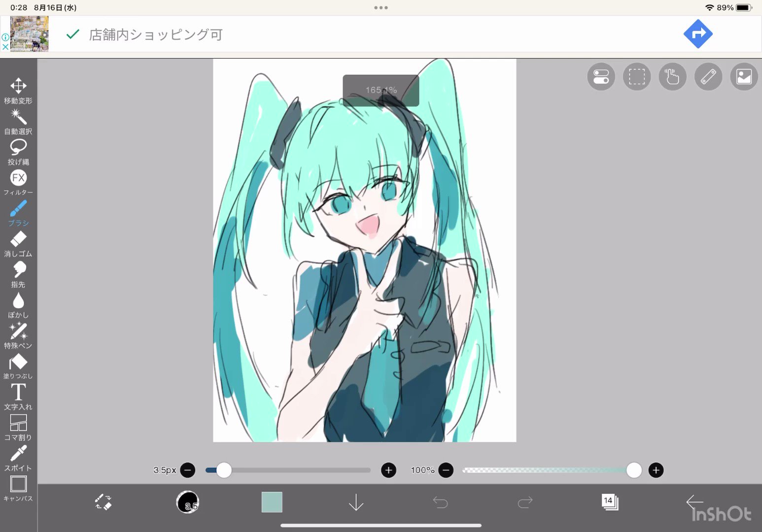Select the 移動変形 transform tool

[18, 91]
